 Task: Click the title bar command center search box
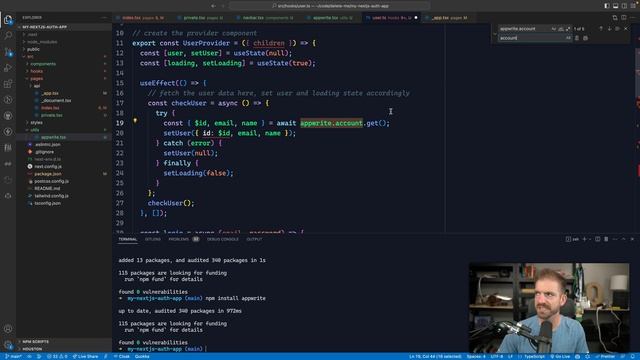point(330,6)
